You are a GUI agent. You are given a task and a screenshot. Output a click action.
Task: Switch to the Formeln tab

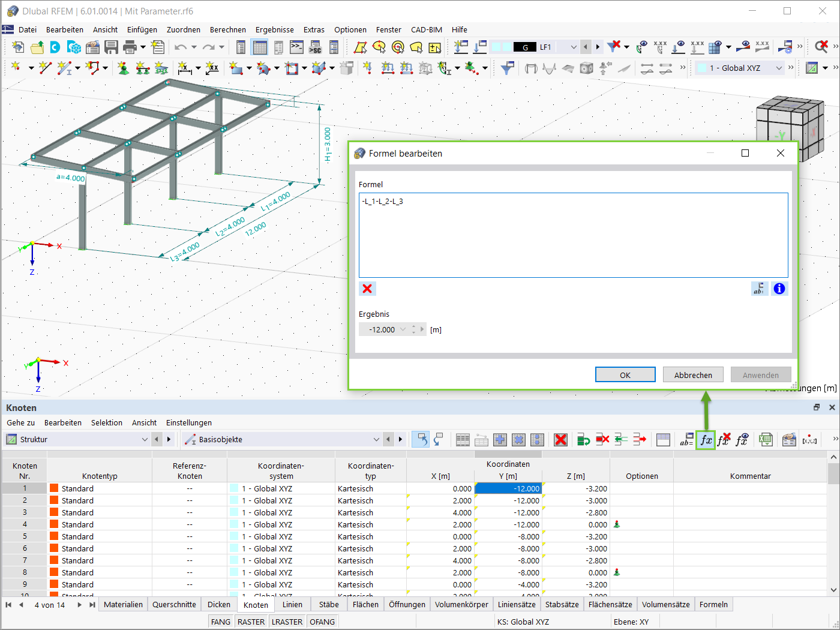(x=713, y=604)
